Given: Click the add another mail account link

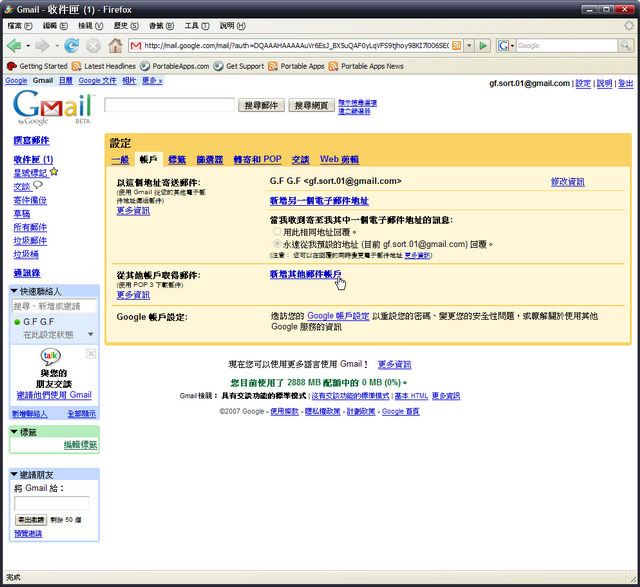Looking at the screenshot, I should [x=305, y=274].
